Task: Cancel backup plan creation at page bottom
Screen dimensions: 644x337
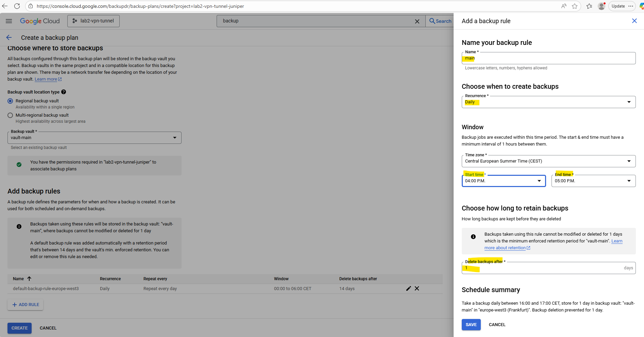Action: [x=48, y=328]
